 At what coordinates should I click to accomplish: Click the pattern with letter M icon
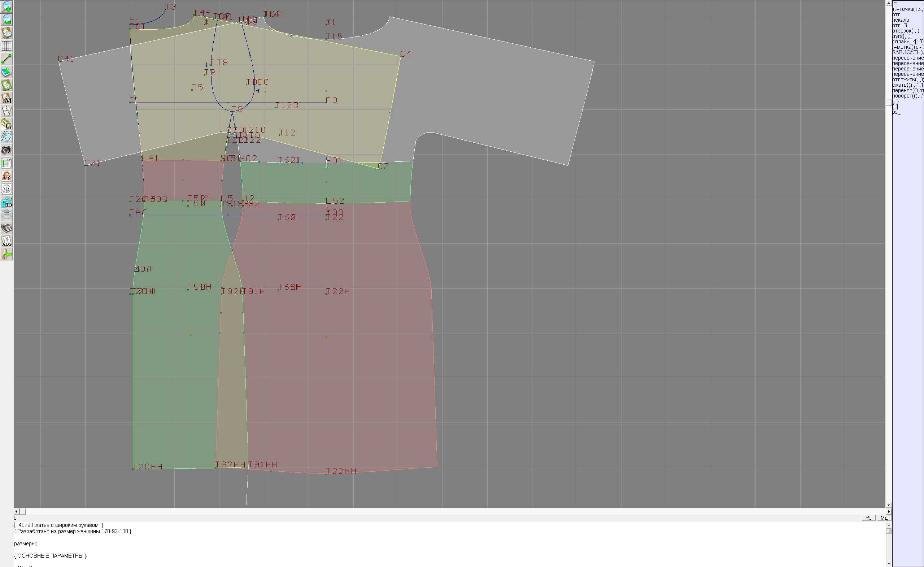tap(6, 98)
